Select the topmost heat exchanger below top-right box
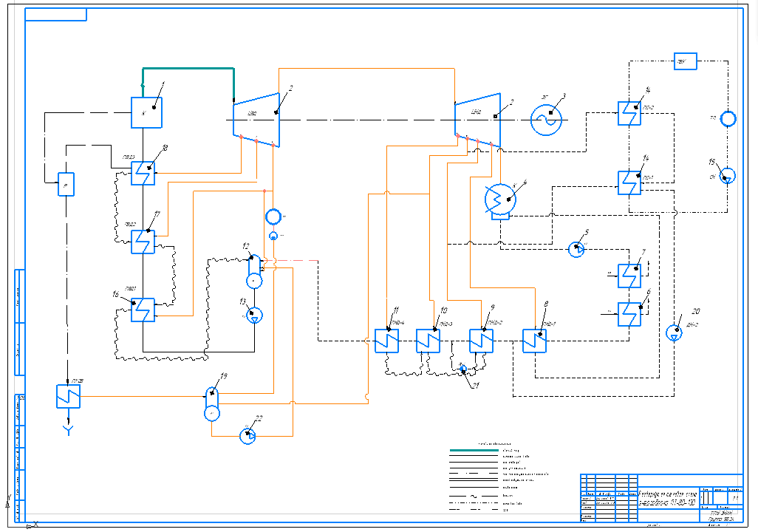The height and width of the screenshot is (532, 758). click(x=629, y=114)
